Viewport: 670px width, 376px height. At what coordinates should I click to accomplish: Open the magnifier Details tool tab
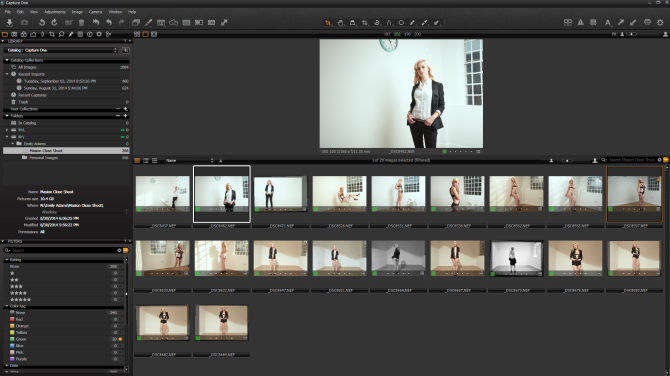(x=62, y=34)
